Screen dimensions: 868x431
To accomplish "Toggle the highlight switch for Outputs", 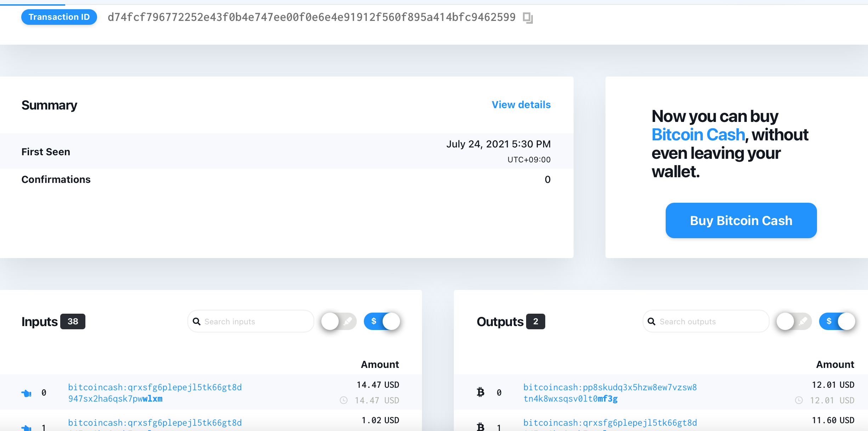I will (794, 321).
